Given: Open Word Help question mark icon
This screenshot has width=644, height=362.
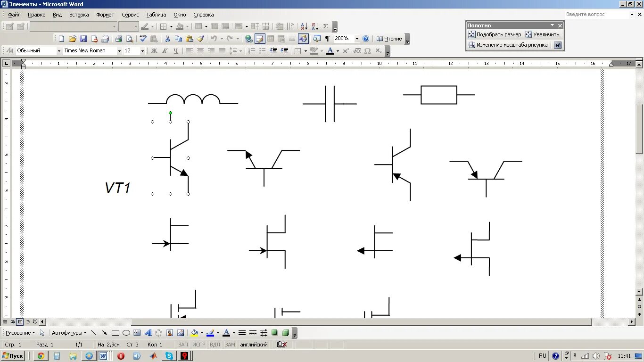Looking at the screenshot, I should point(366,39).
